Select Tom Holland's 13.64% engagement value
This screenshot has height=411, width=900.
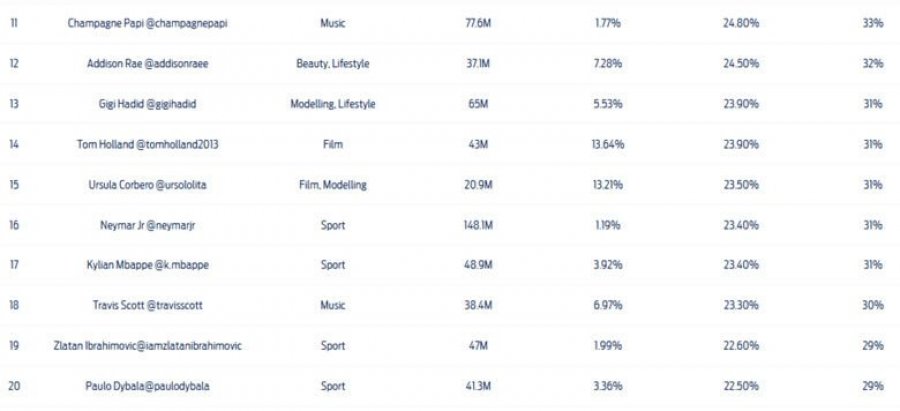(608, 144)
